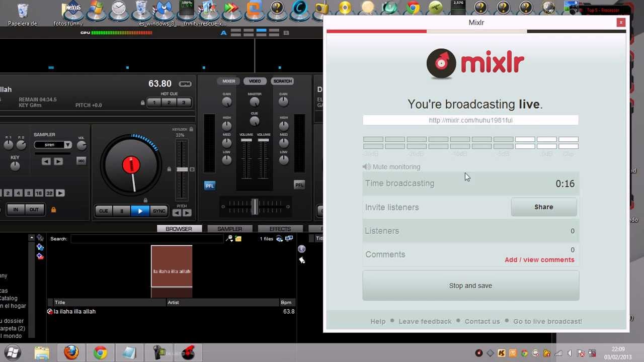Click the crossfader handle
The height and width of the screenshot is (362, 644).
coord(255,206)
